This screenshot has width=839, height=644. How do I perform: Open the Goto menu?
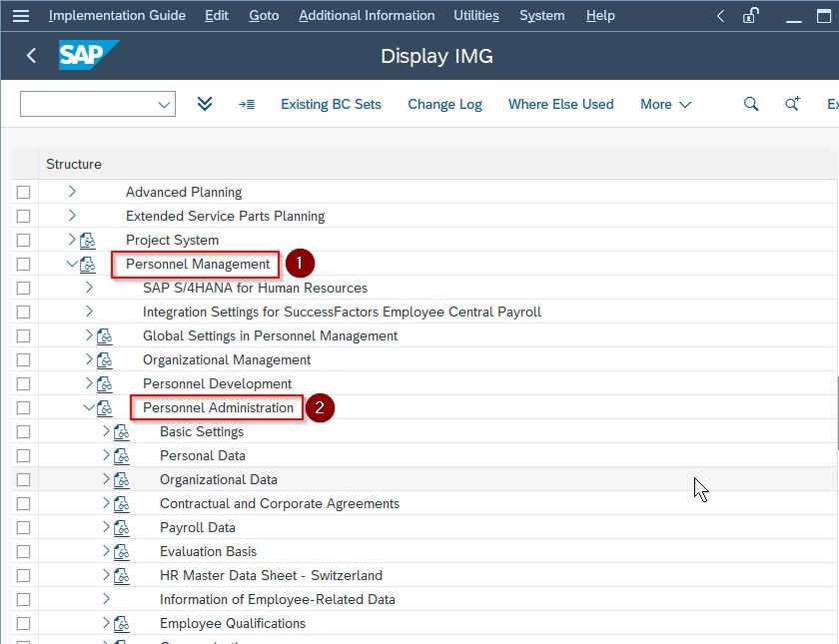[x=264, y=16]
